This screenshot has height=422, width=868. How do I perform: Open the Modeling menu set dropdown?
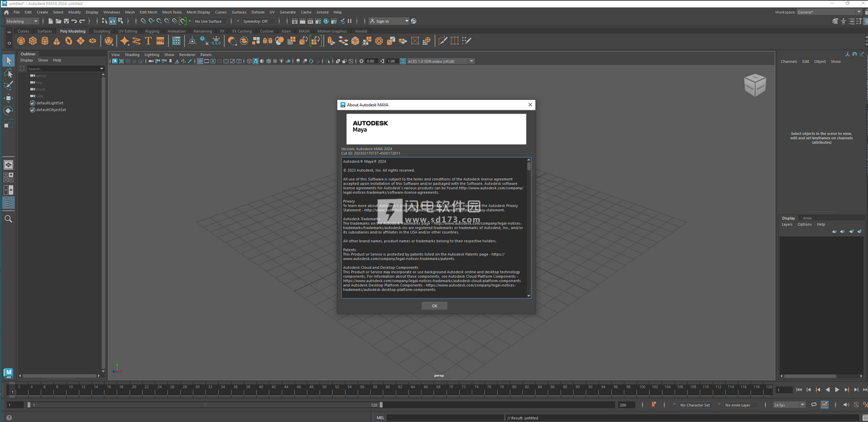[22, 21]
